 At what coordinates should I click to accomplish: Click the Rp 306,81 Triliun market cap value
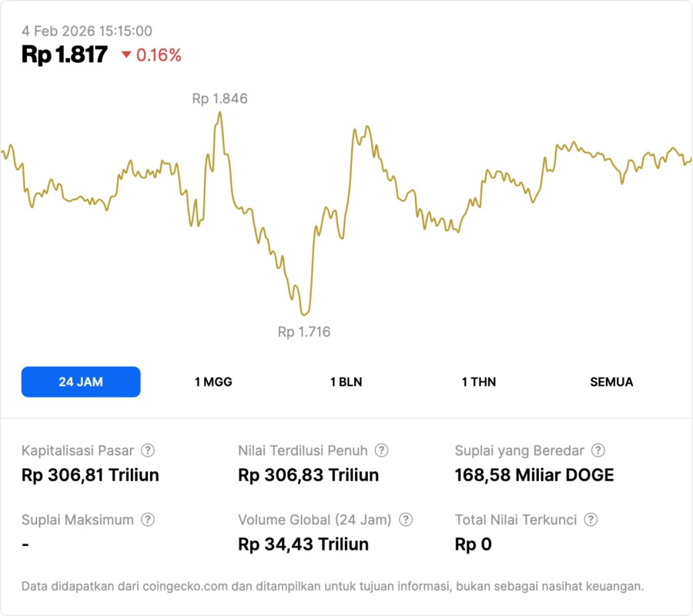coord(90,475)
